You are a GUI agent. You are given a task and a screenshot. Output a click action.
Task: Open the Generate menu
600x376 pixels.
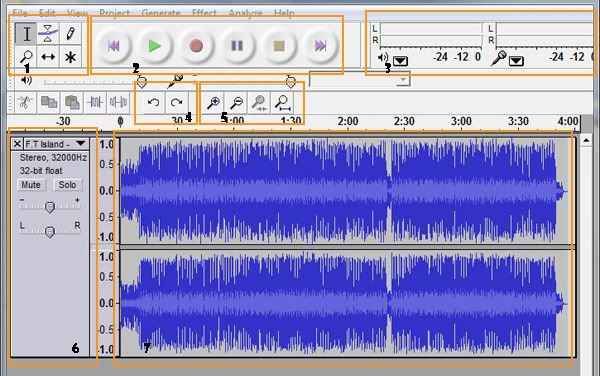click(161, 13)
